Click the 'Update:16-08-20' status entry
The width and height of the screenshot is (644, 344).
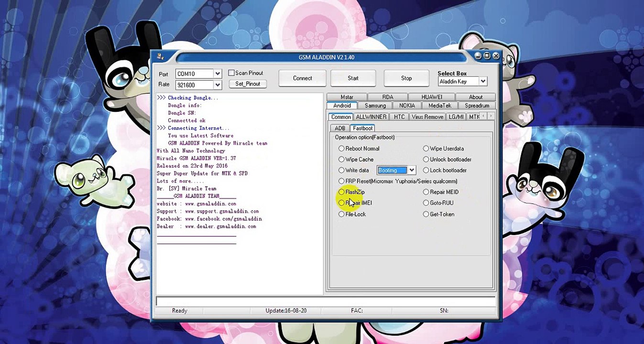286,311
